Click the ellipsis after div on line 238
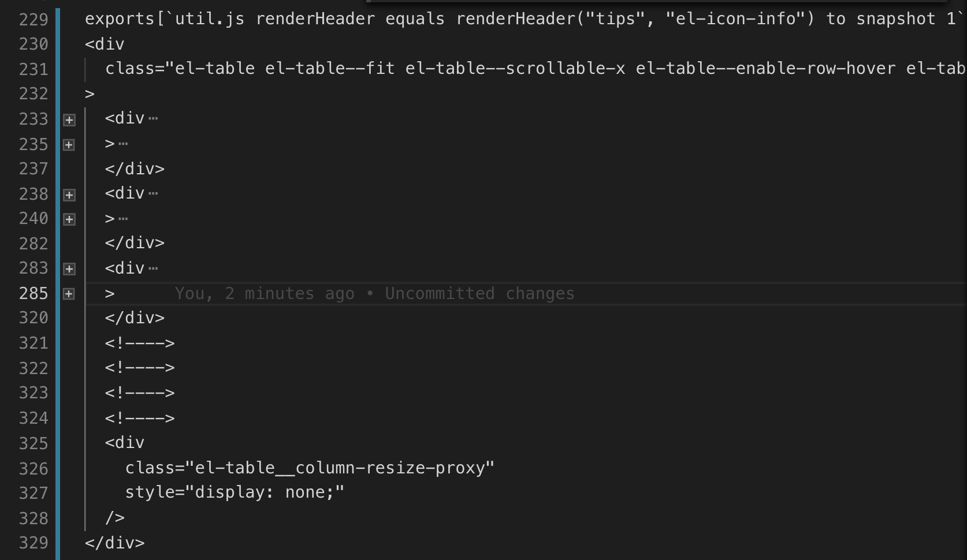967x560 pixels. tap(153, 193)
